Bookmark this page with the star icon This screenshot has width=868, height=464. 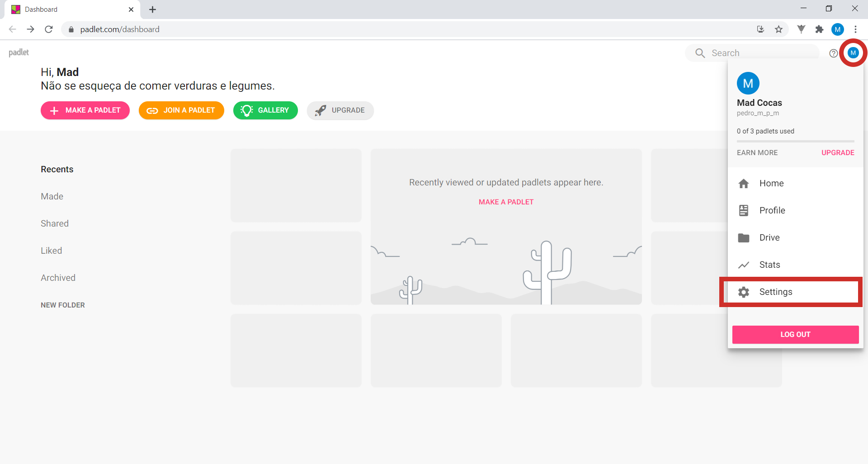[x=778, y=29]
